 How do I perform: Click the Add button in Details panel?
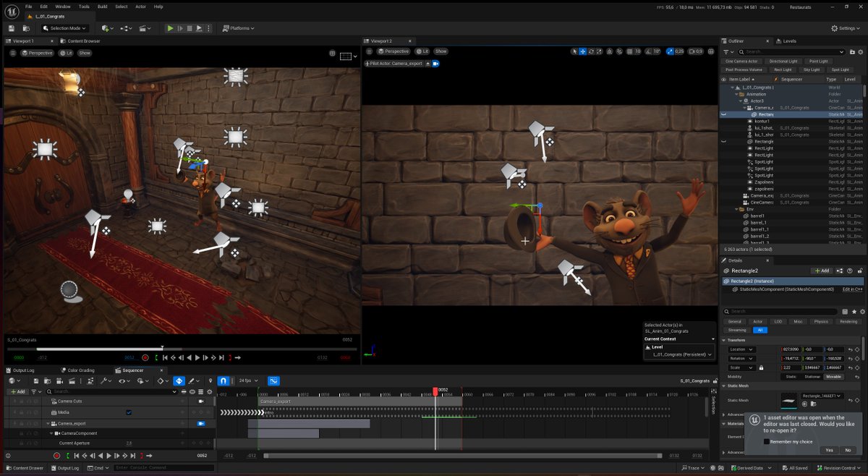[822, 271]
